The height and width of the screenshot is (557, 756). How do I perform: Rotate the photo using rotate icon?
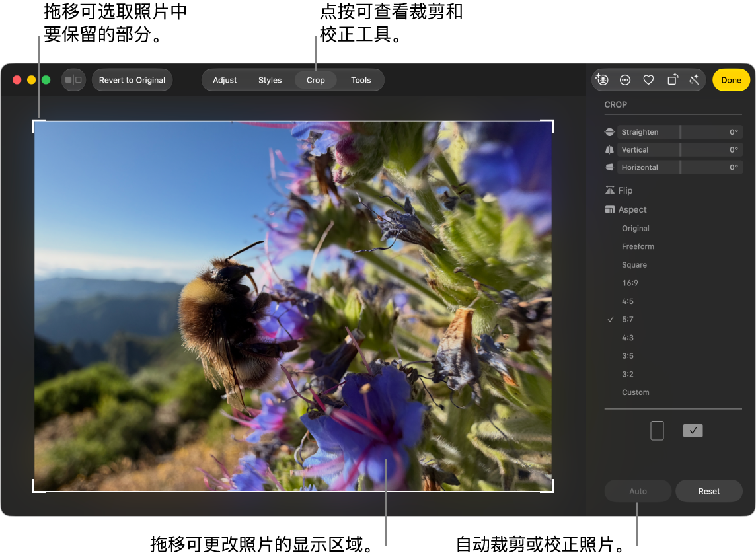[x=672, y=79]
